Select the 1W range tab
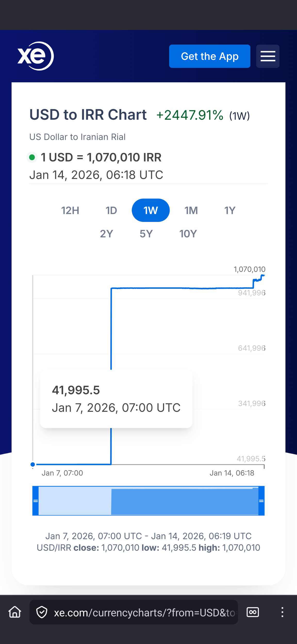Screen dimensions: 297x644 click(151, 210)
